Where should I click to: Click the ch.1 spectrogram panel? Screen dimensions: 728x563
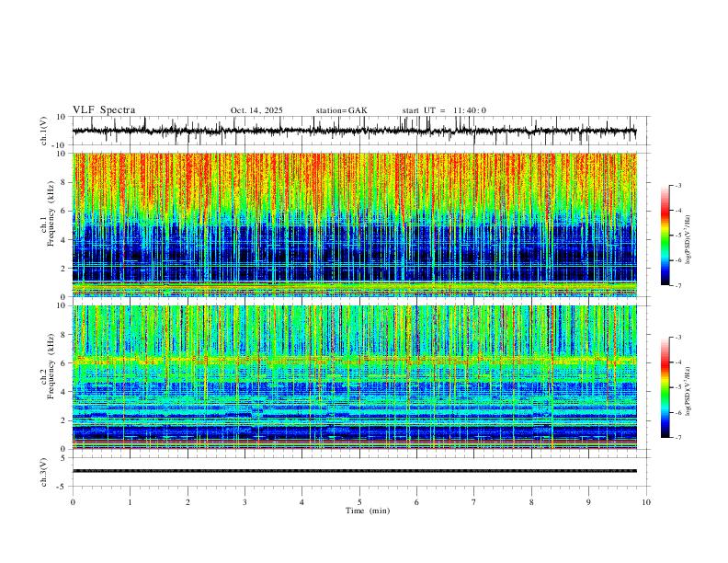pos(354,224)
